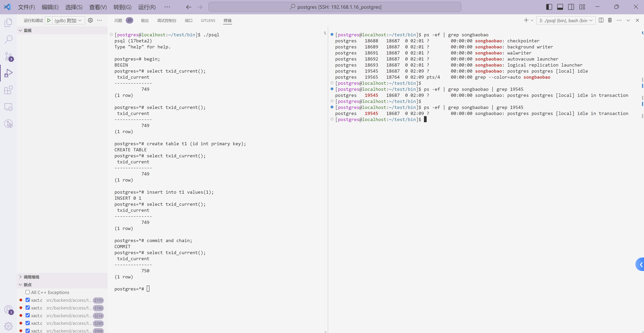644x333 pixels.
Task: Open the 运行(R) menu
Action: pyautogui.click(x=147, y=7)
